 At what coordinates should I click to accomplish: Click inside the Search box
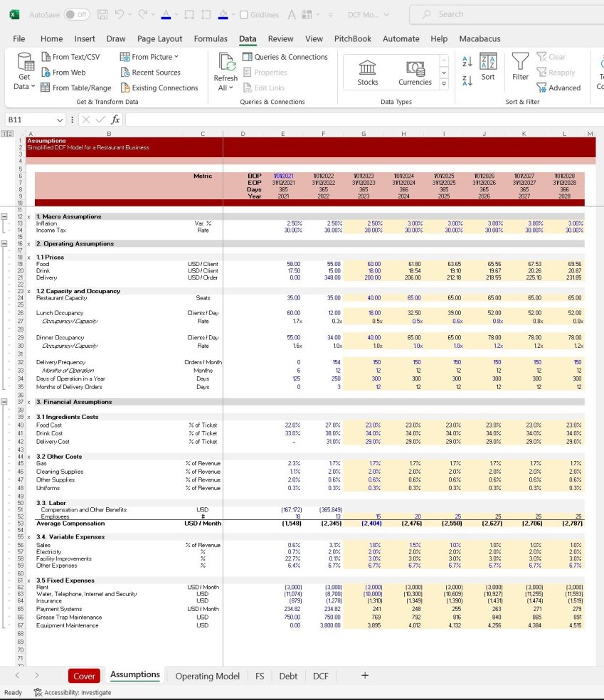453,14
